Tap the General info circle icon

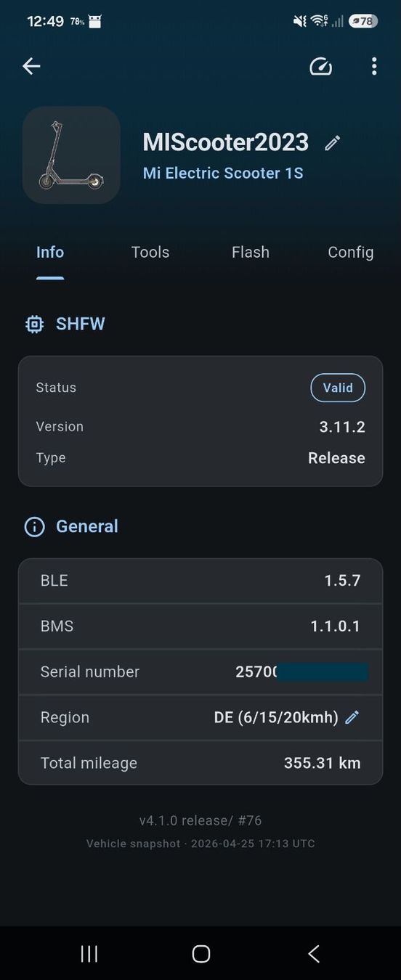point(34,526)
